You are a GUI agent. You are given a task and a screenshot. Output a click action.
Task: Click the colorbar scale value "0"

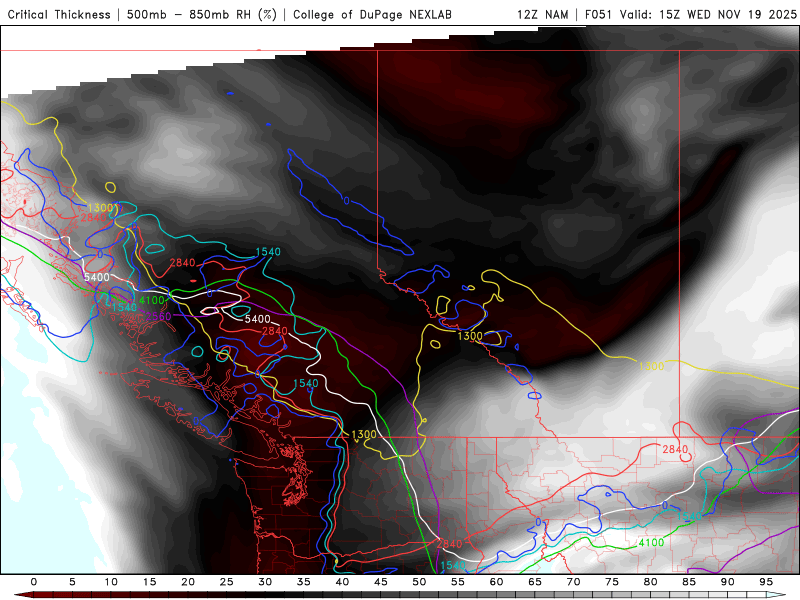[34, 582]
